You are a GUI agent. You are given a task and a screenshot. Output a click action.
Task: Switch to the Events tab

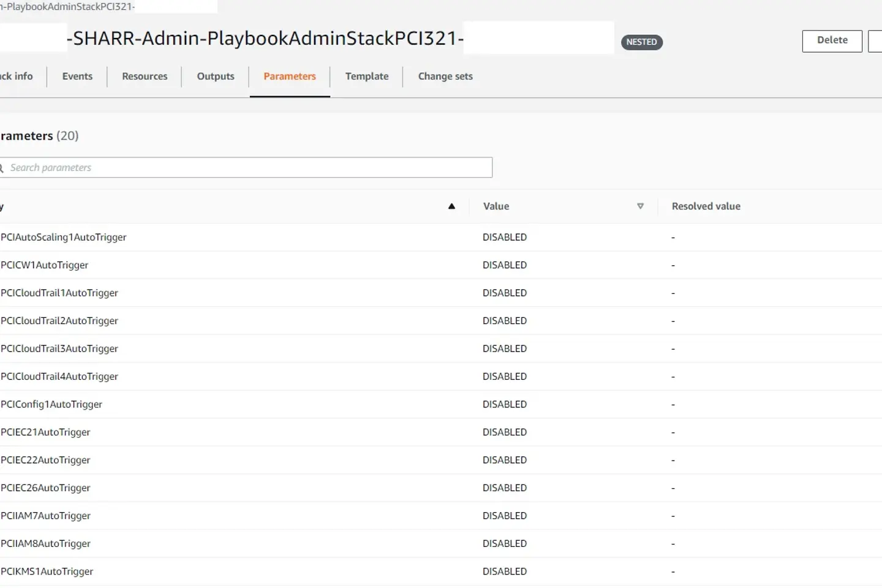coord(77,77)
